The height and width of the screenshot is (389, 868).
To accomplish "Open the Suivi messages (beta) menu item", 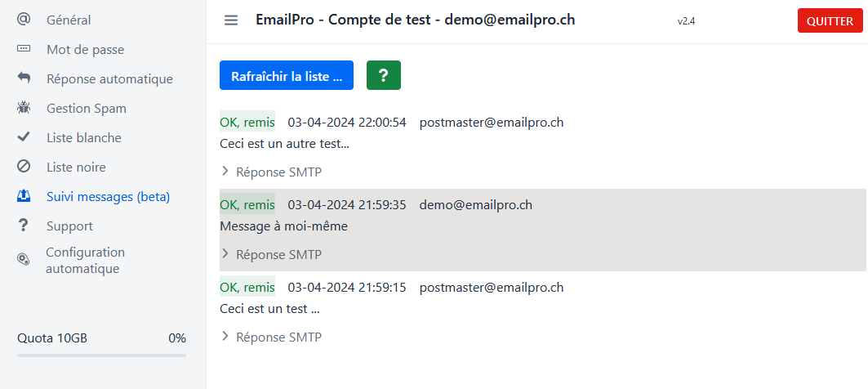I will click(108, 196).
